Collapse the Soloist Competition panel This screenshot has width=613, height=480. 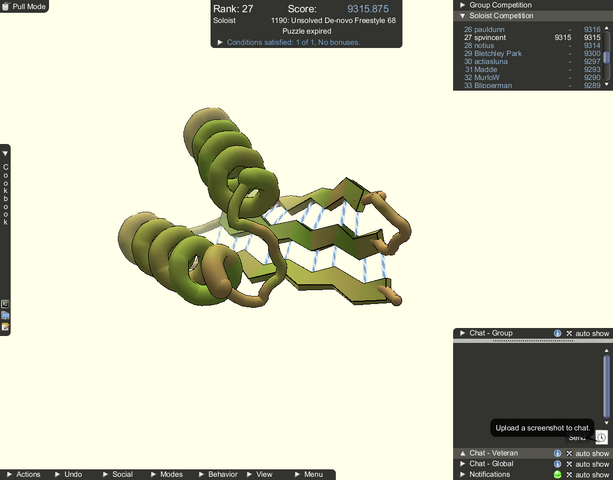pyautogui.click(x=462, y=16)
